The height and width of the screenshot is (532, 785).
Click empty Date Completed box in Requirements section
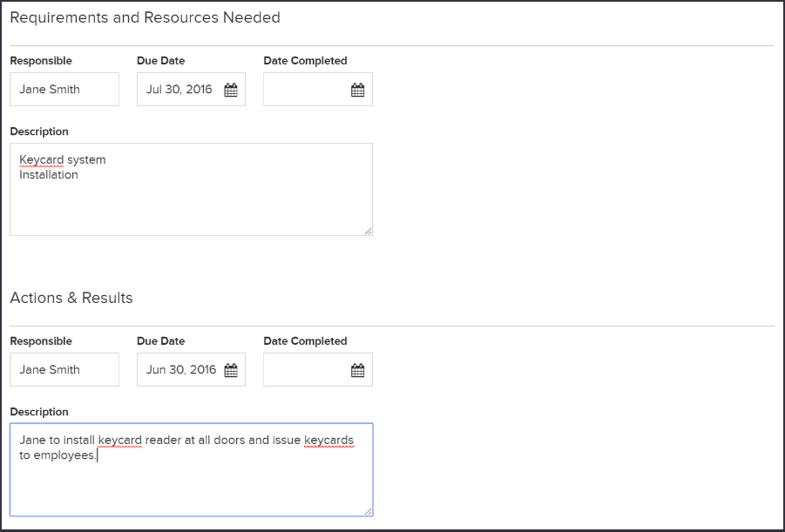tap(318, 89)
